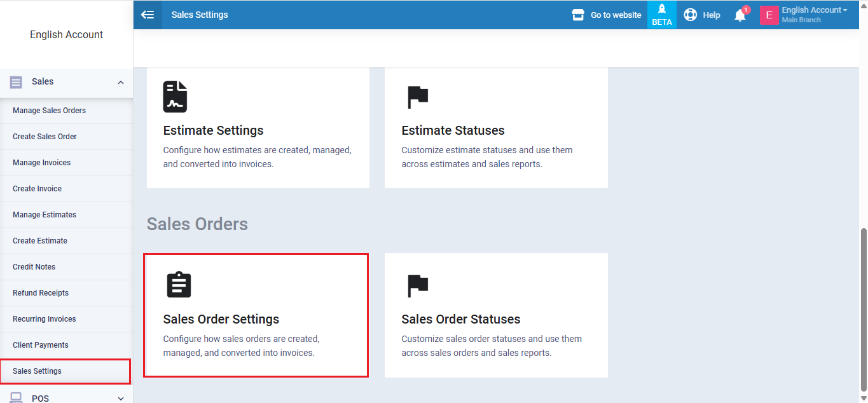Click the pink E account avatar
868x403 pixels.
769,15
